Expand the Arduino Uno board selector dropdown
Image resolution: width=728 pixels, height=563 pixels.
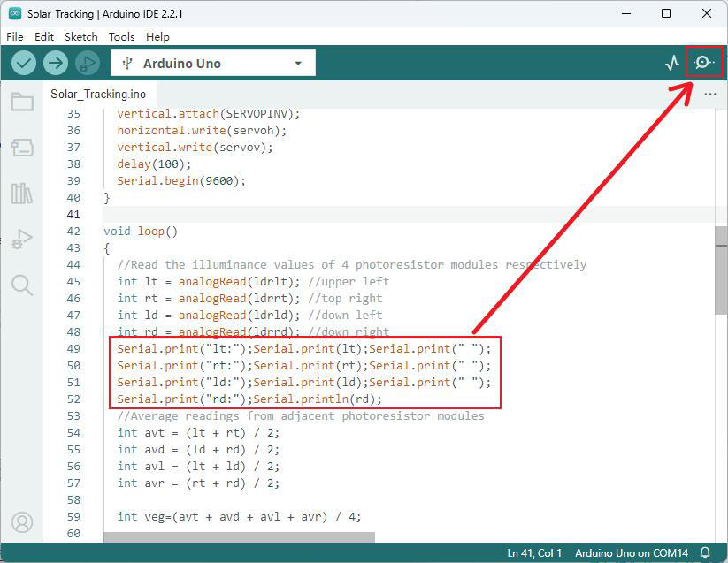213,63
